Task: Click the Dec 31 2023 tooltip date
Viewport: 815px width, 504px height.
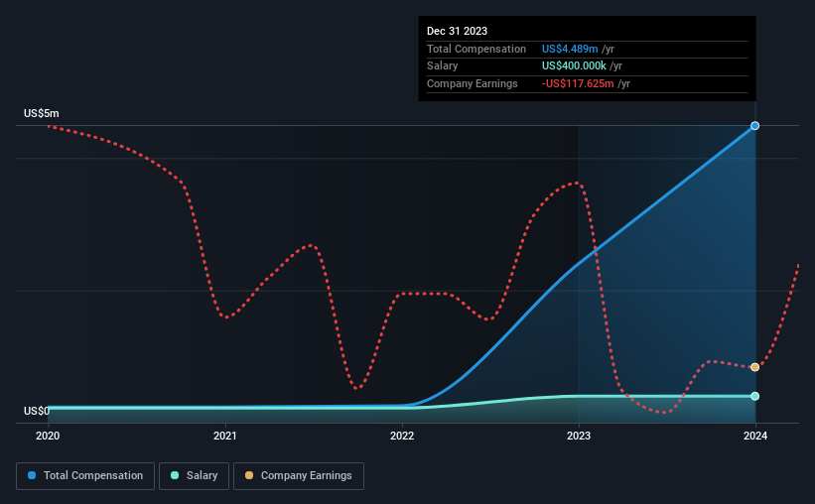Action: 457,31
